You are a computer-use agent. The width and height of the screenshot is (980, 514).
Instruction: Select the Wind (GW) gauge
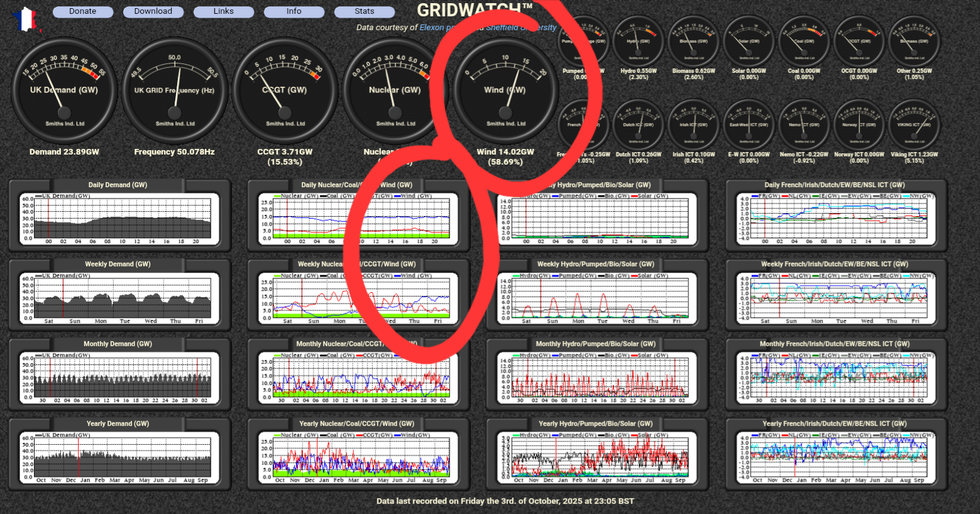tap(505, 90)
